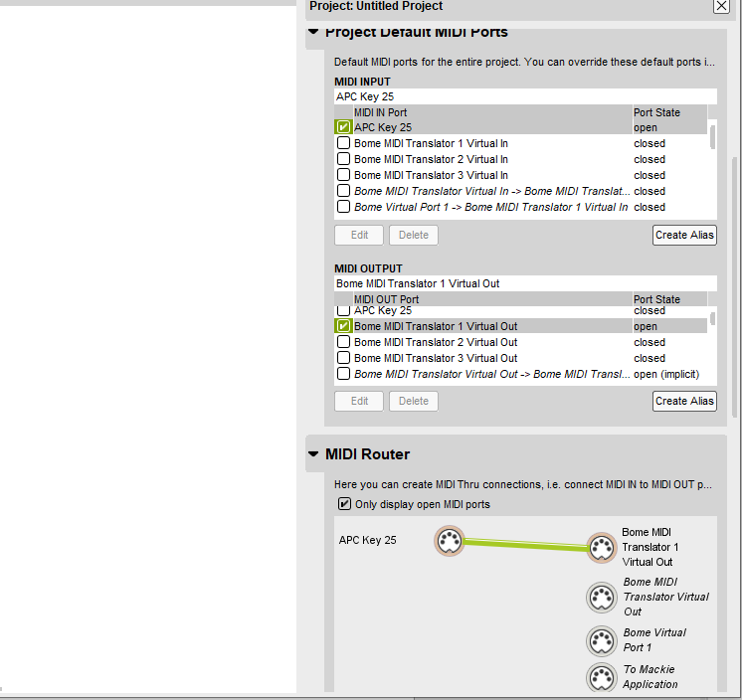Click Create Alias under MIDI OUTPUT
The image size is (742, 700).
(684, 401)
